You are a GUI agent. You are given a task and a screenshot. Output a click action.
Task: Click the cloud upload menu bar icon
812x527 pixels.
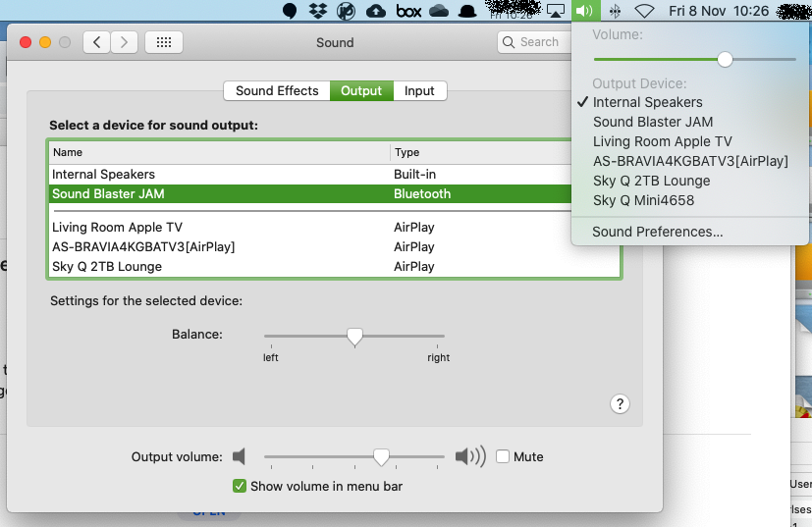(x=376, y=11)
